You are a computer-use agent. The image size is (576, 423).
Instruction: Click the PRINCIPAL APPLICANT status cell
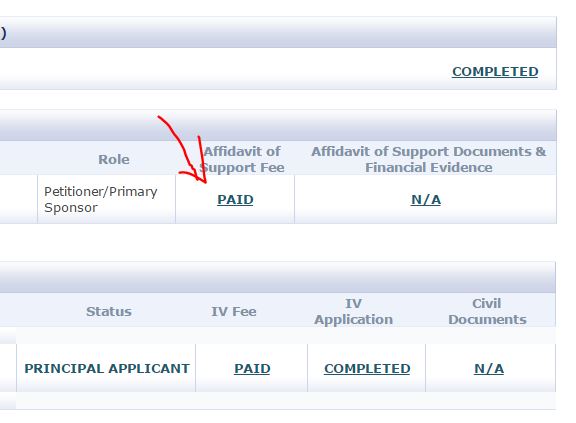click(x=106, y=368)
